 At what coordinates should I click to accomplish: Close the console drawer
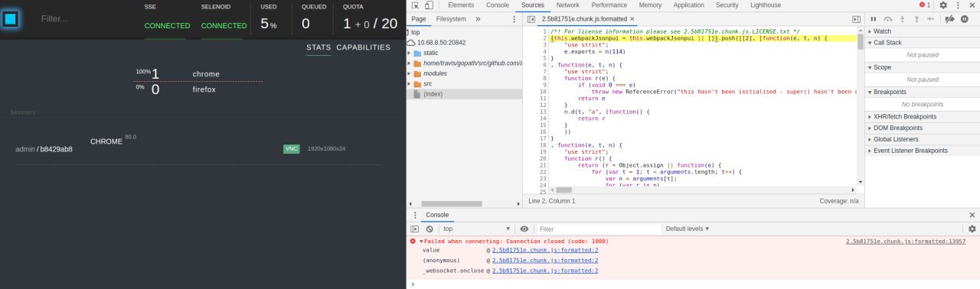click(972, 216)
